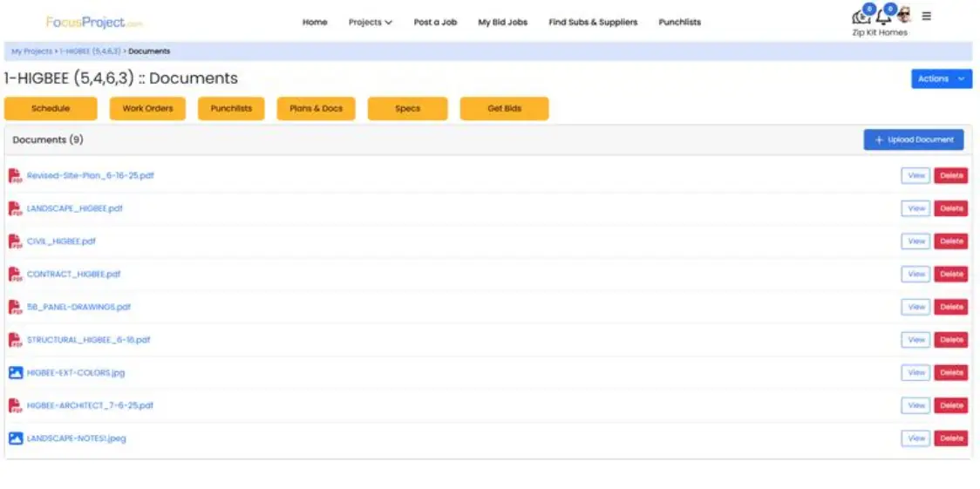Open the Actions dropdown button
This screenshot has width=980, height=489.
(941, 78)
